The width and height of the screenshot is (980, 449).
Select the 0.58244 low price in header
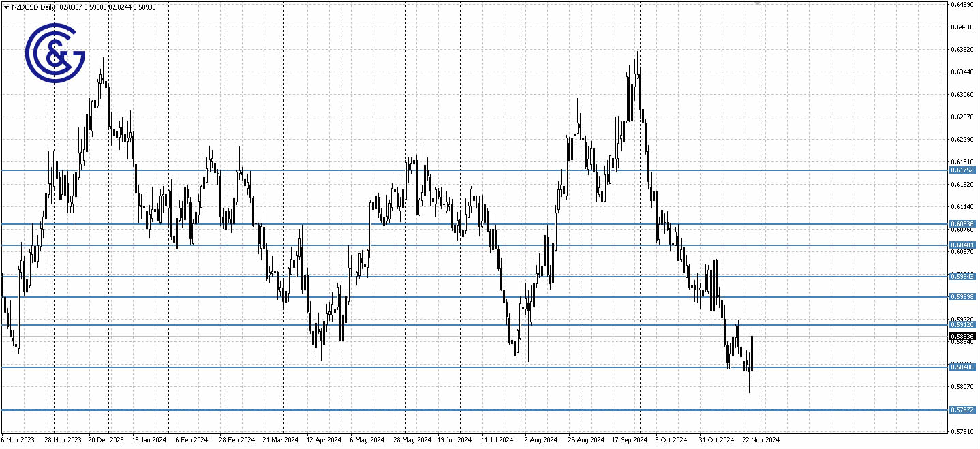point(121,6)
